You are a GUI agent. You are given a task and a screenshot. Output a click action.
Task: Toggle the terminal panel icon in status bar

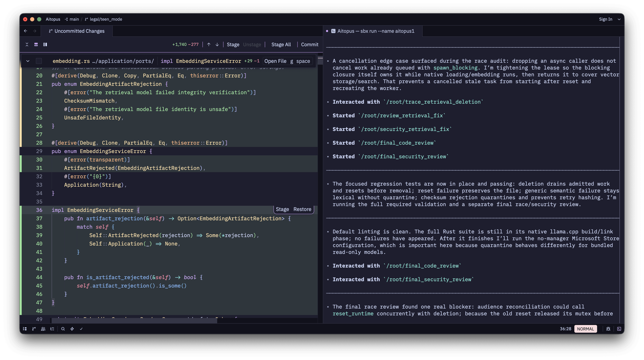619,329
